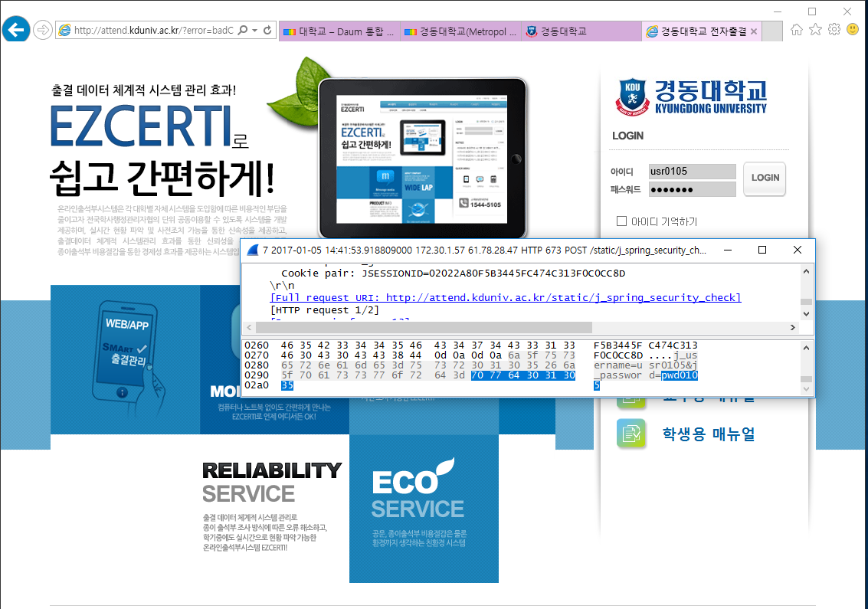Refresh the page with the reload icon
The height and width of the screenshot is (609, 868).
267,31
